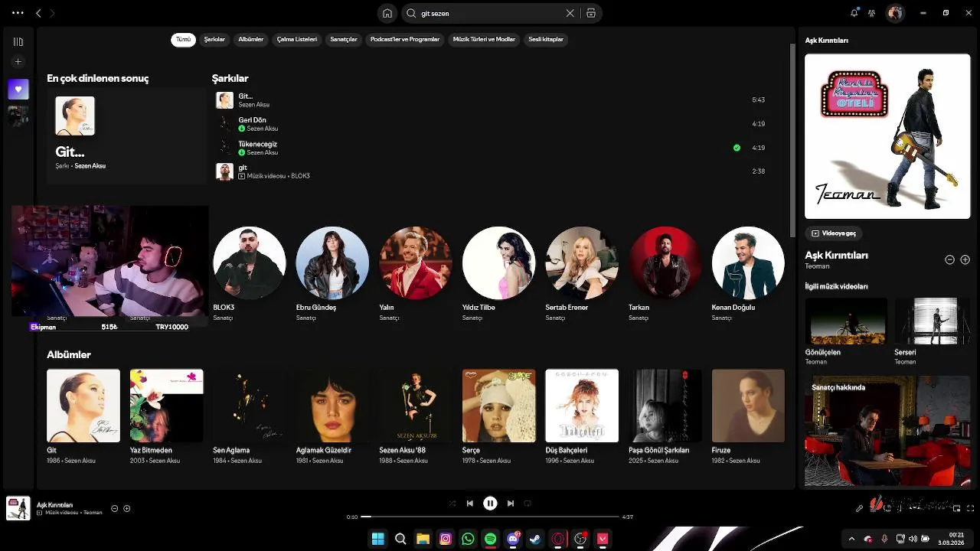This screenshot has width=980, height=551.
Task: Switch to Müzik Türleri ve Modlar filter
Action: (x=484, y=40)
